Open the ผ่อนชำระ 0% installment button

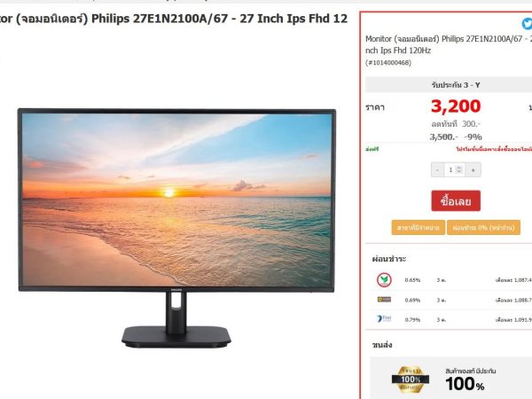pyautogui.click(x=483, y=228)
